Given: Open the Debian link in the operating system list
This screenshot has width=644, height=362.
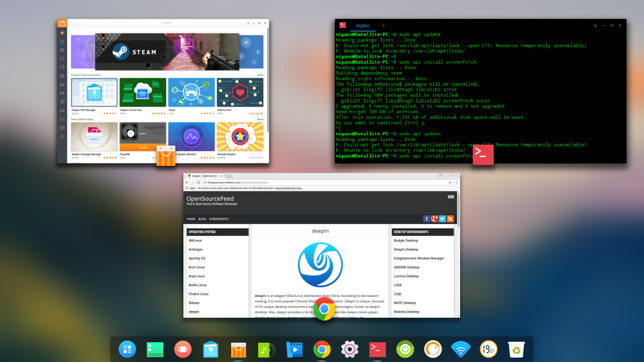Looking at the screenshot, I should coord(194,303).
